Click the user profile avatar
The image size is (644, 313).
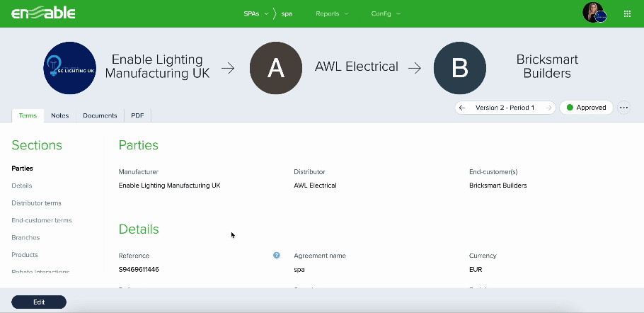point(594,13)
